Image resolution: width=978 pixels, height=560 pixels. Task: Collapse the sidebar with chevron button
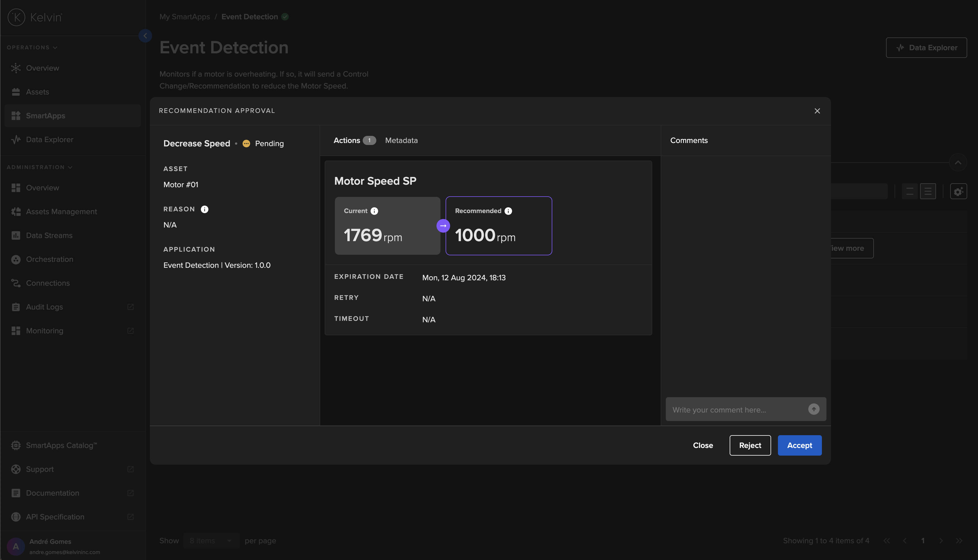(x=145, y=36)
